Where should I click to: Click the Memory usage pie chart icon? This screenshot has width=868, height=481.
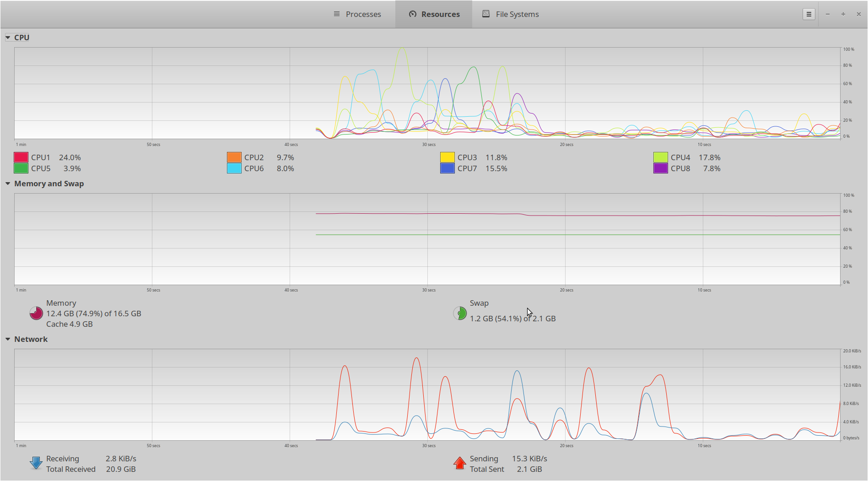(36, 313)
